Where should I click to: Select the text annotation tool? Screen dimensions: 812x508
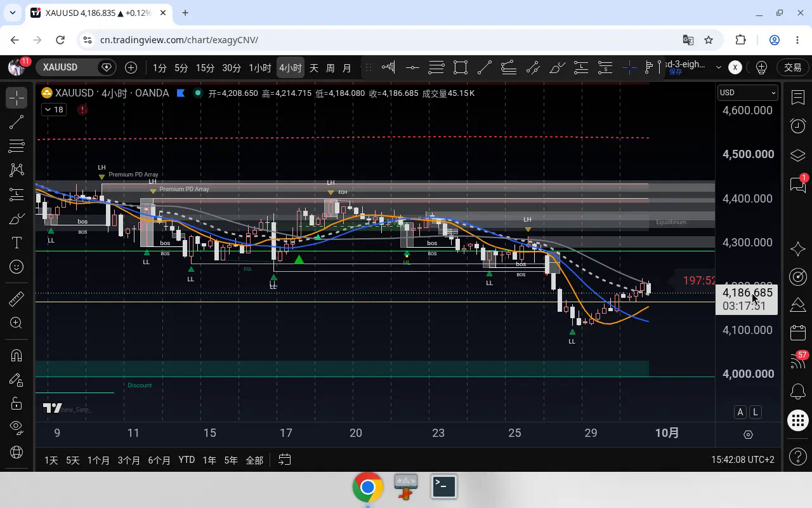pos(16,243)
